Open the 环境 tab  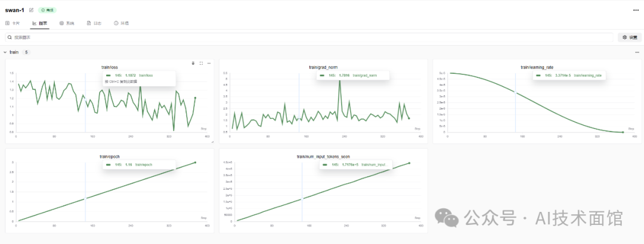point(121,23)
